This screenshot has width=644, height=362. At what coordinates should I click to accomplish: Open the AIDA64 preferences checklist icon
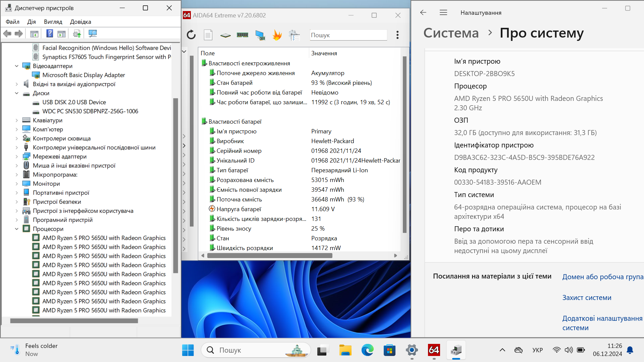pos(294,35)
